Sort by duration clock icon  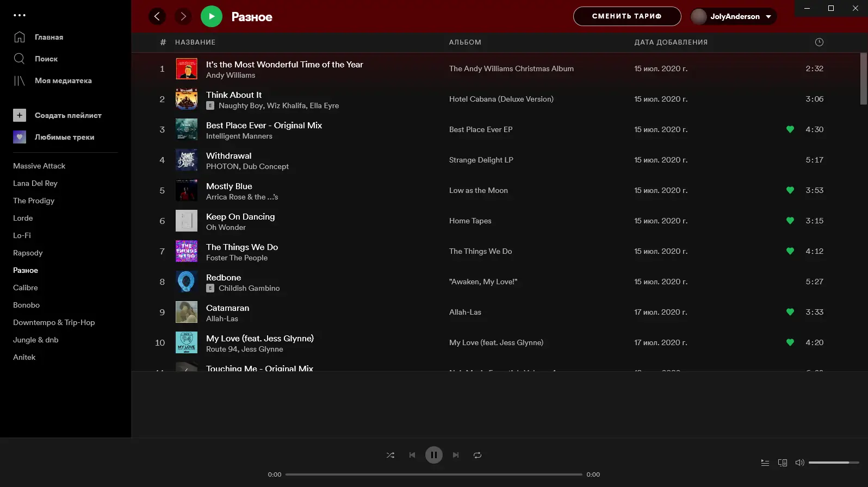(819, 42)
